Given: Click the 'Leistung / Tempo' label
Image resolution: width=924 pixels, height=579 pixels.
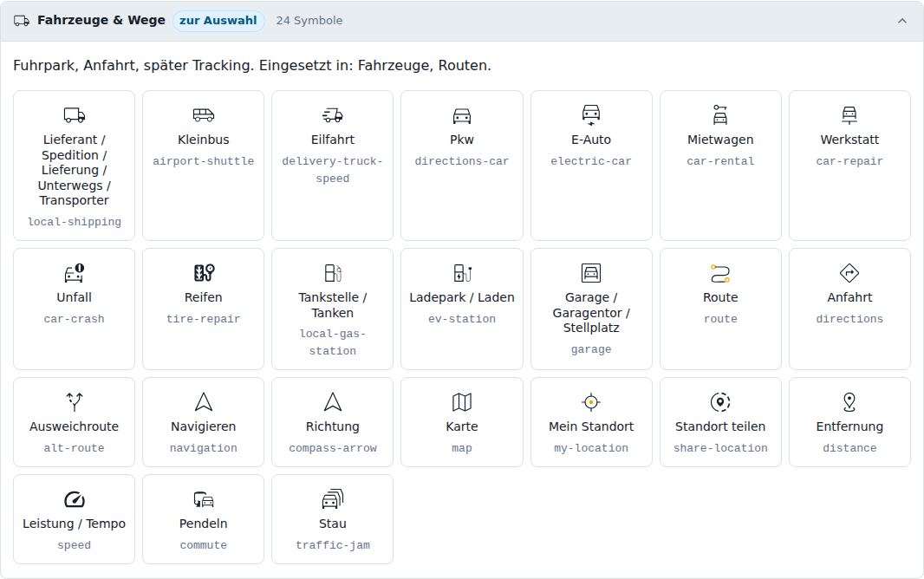Looking at the screenshot, I should tap(75, 524).
